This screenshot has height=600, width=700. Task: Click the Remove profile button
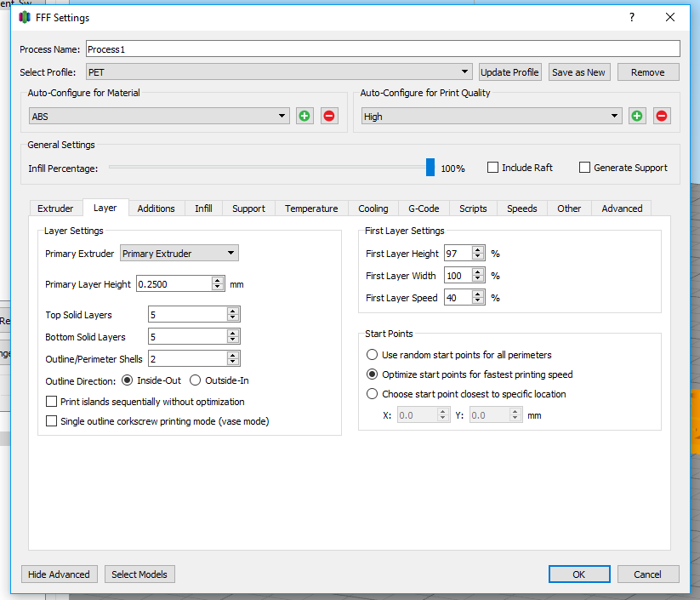(x=648, y=72)
